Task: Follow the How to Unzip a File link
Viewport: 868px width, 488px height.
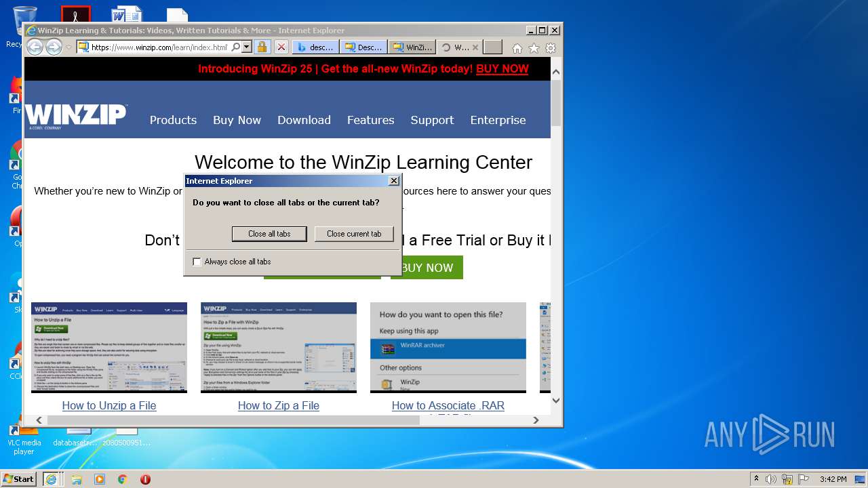Action: 109,405
